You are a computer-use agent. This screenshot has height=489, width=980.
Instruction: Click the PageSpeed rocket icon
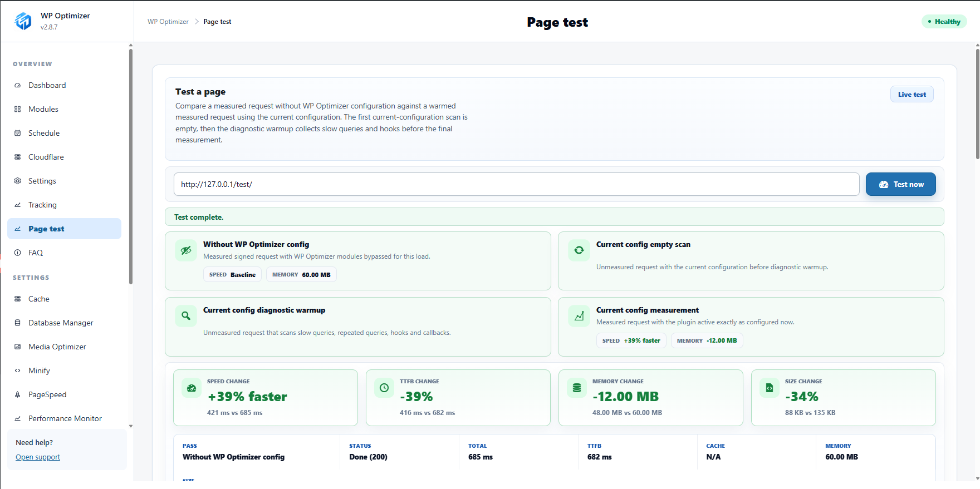click(x=17, y=394)
